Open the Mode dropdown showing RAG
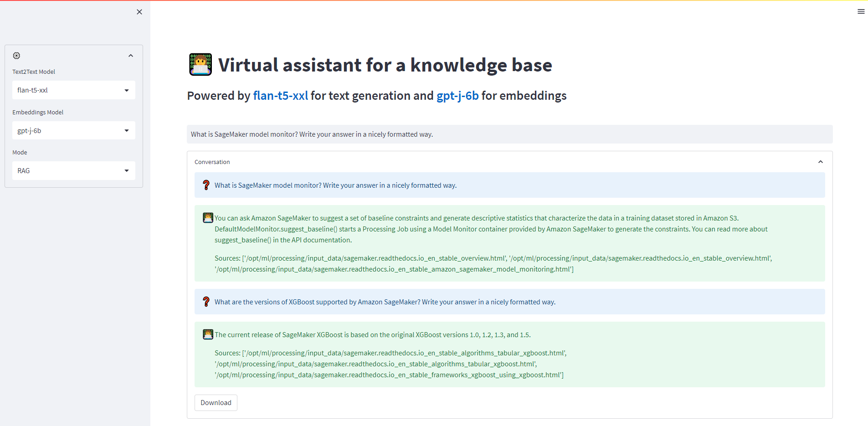This screenshot has width=868, height=426. [74, 171]
